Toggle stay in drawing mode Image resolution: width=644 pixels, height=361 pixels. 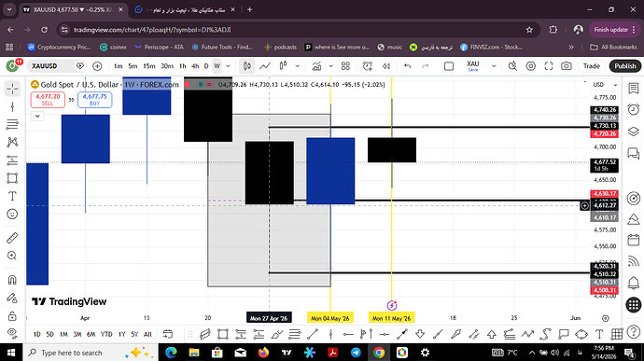pos(12,298)
